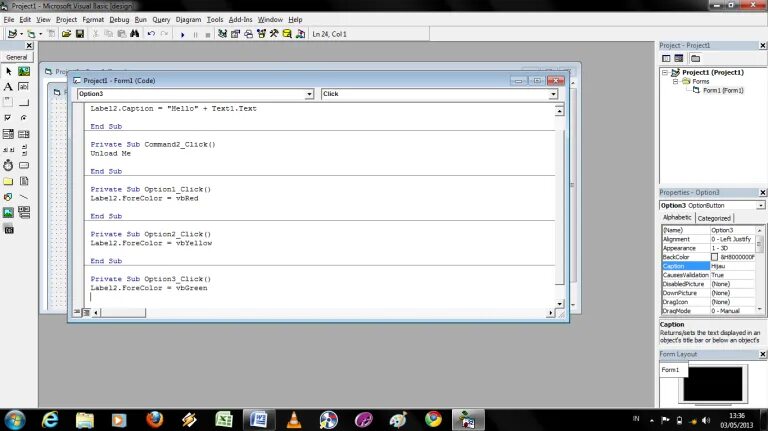Toggle Folders in the Project panel
This screenshot has height=431, width=768.
click(695, 58)
